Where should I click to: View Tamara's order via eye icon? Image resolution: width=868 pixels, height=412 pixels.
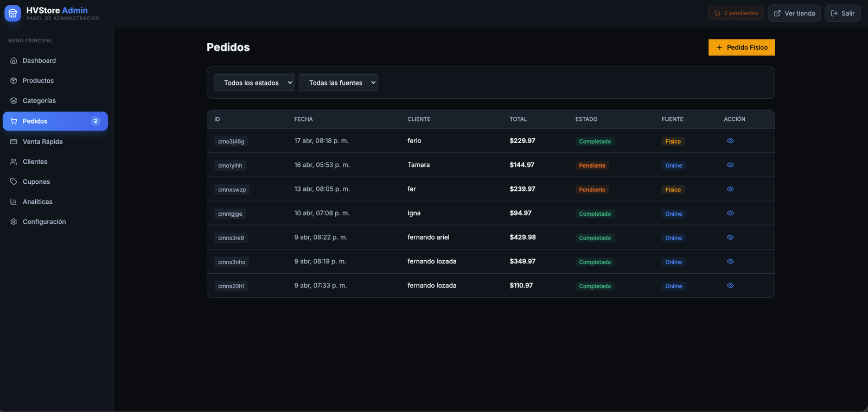(x=730, y=165)
